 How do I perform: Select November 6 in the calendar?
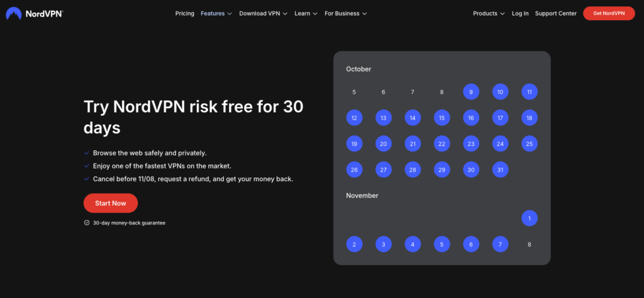coord(471,244)
